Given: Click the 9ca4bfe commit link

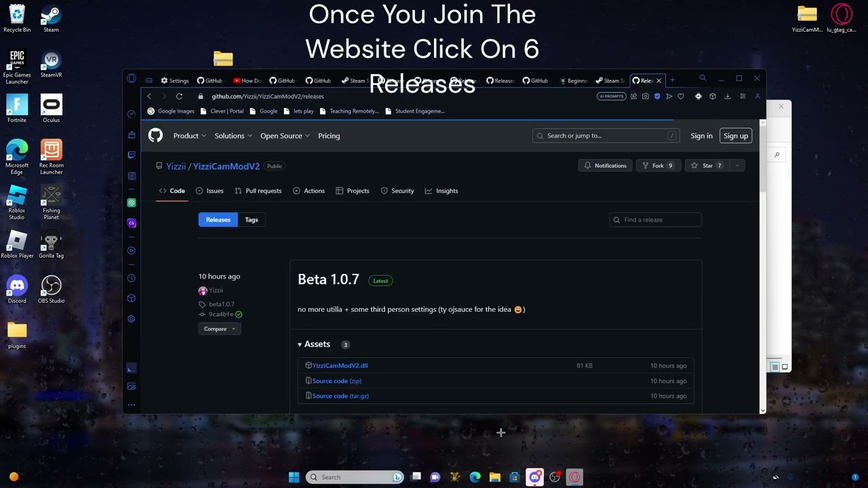Looking at the screenshot, I should pyautogui.click(x=221, y=314).
